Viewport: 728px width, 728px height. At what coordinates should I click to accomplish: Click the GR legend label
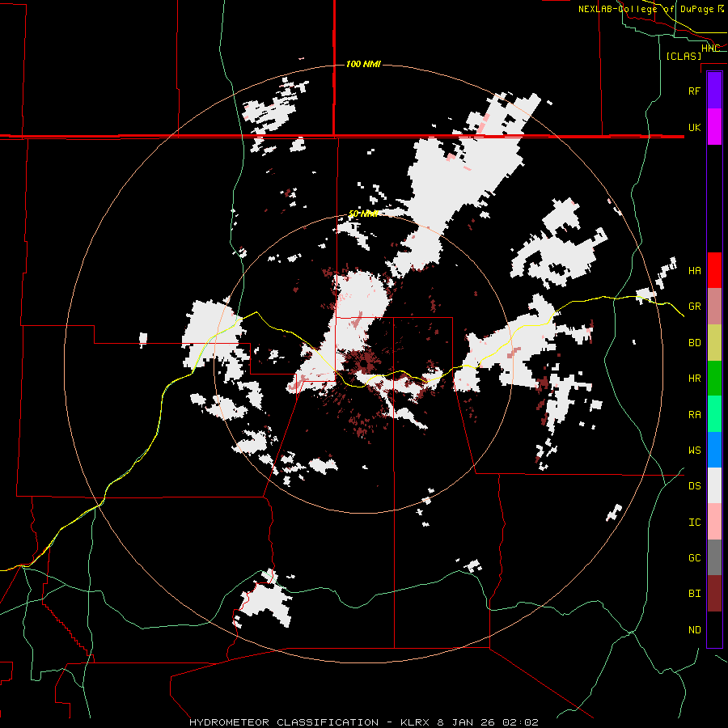coord(694,307)
